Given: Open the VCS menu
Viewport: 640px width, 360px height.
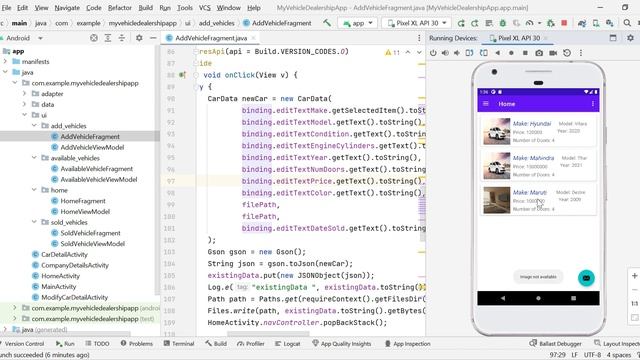Looking at the screenshot, I should [204, 7].
